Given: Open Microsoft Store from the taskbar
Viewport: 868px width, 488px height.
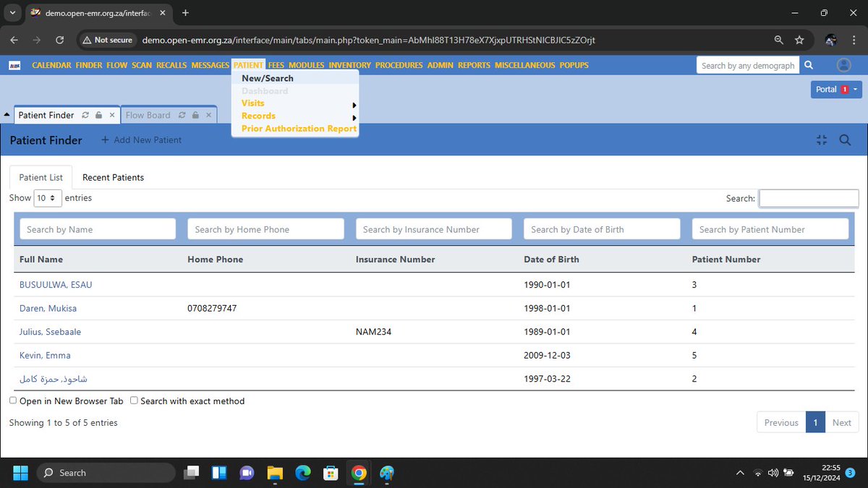Looking at the screenshot, I should [x=331, y=473].
